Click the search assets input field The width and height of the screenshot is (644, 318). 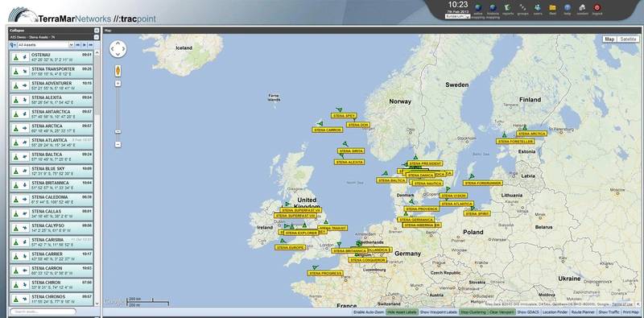coord(43,312)
